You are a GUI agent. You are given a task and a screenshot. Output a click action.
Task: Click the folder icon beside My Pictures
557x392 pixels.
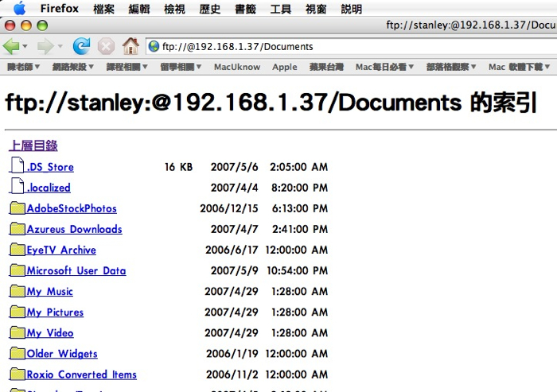[x=18, y=312]
